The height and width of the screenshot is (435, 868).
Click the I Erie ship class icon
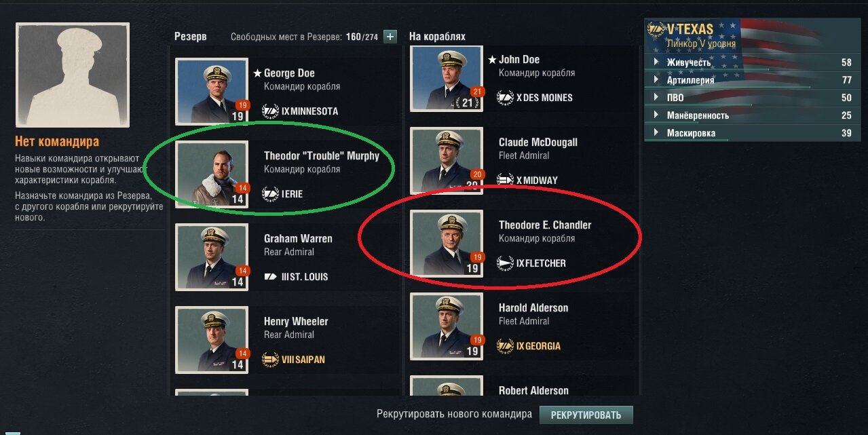tap(270, 194)
